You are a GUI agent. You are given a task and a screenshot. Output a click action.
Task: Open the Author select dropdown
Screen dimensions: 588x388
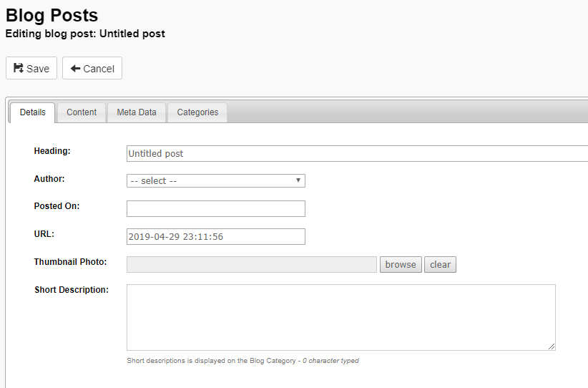tap(216, 181)
